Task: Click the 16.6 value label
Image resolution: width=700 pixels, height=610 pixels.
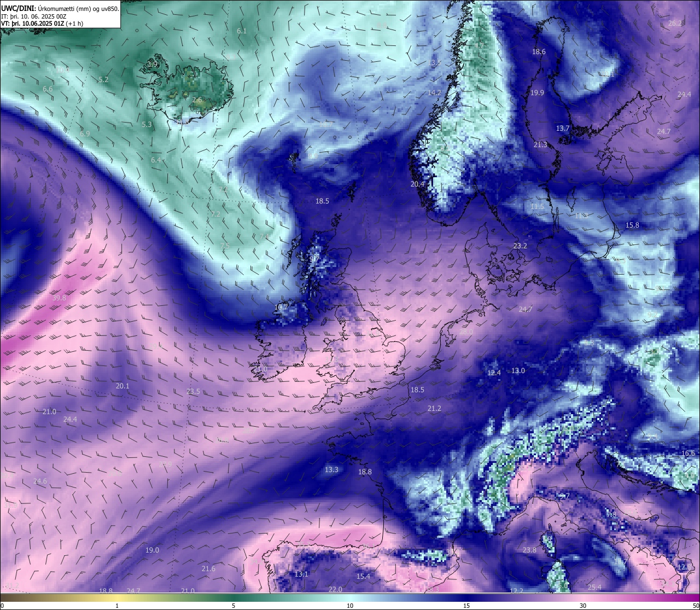Action: [688, 454]
